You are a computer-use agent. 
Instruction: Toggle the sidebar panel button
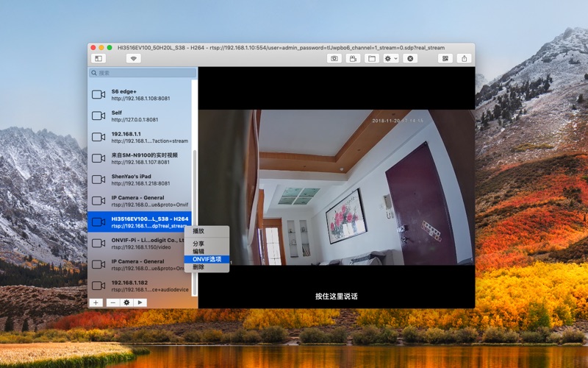98,58
